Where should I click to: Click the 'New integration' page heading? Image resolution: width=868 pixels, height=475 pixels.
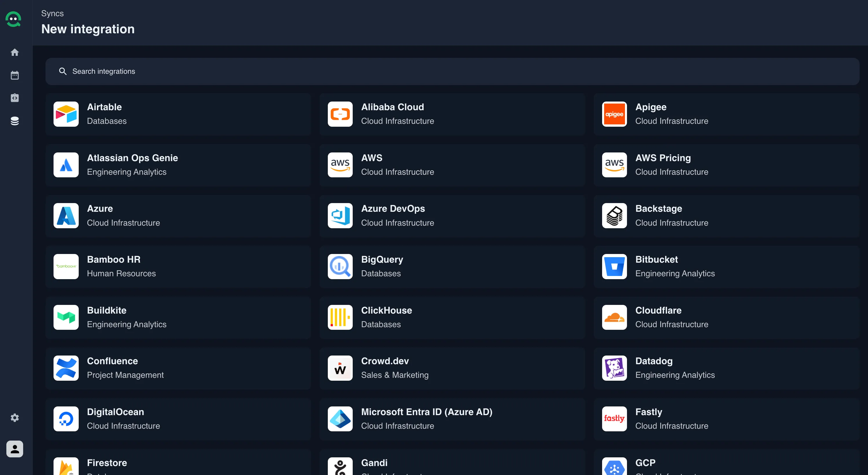88,29
